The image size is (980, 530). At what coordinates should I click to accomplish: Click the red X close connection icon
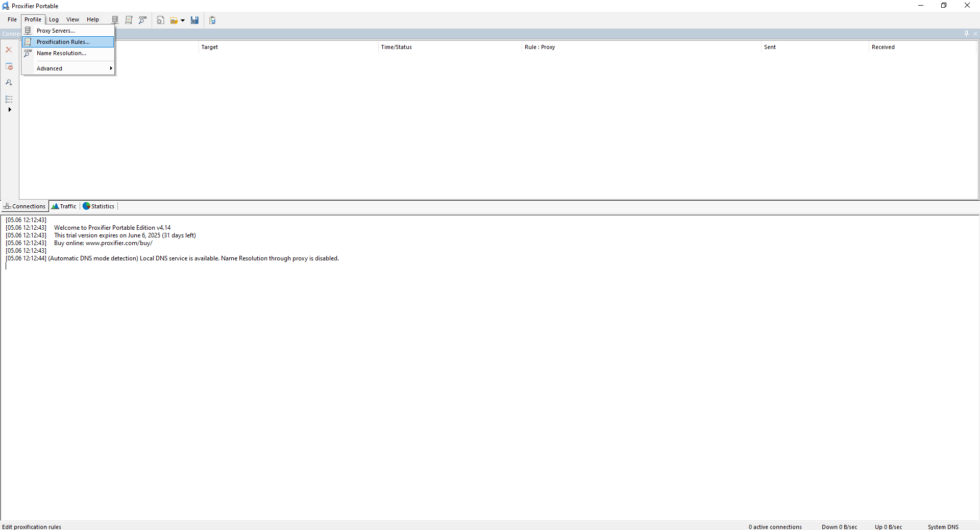[x=9, y=50]
